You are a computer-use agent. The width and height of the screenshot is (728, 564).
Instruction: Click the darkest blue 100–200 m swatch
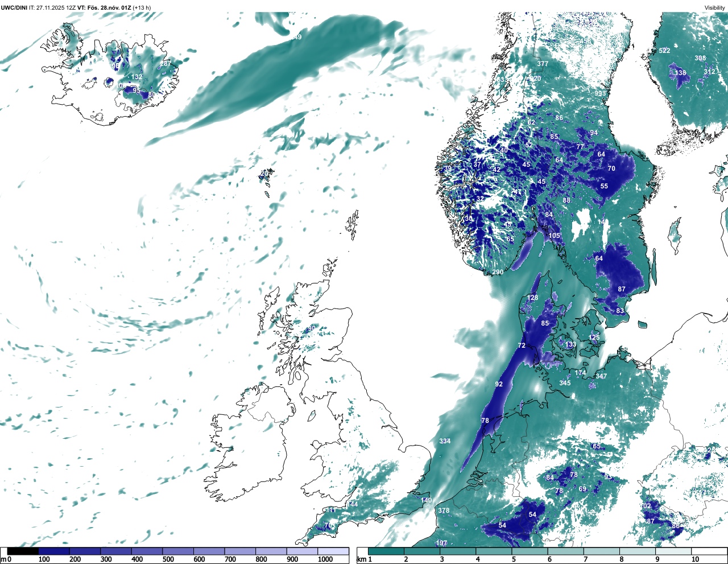[x=54, y=551]
